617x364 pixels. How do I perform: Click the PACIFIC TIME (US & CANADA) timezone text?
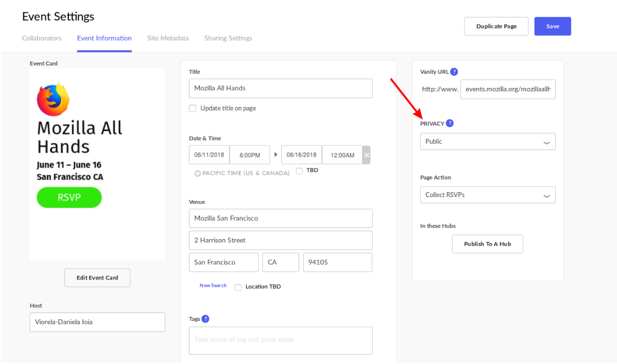[246, 173]
